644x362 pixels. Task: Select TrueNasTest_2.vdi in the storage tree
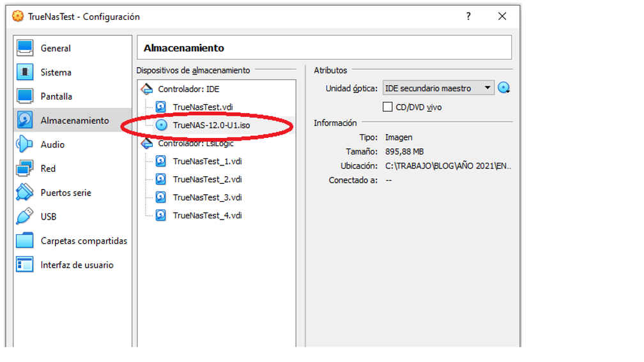tap(208, 179)
